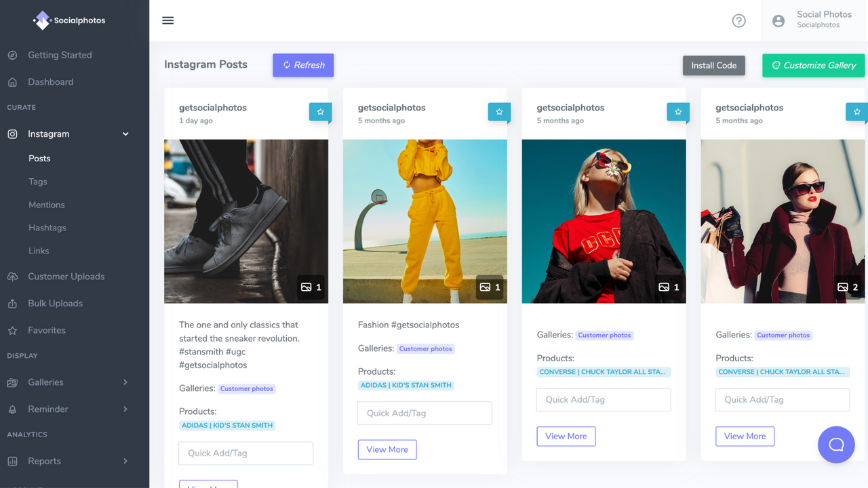Open the chat support bubble

point(836,445)
